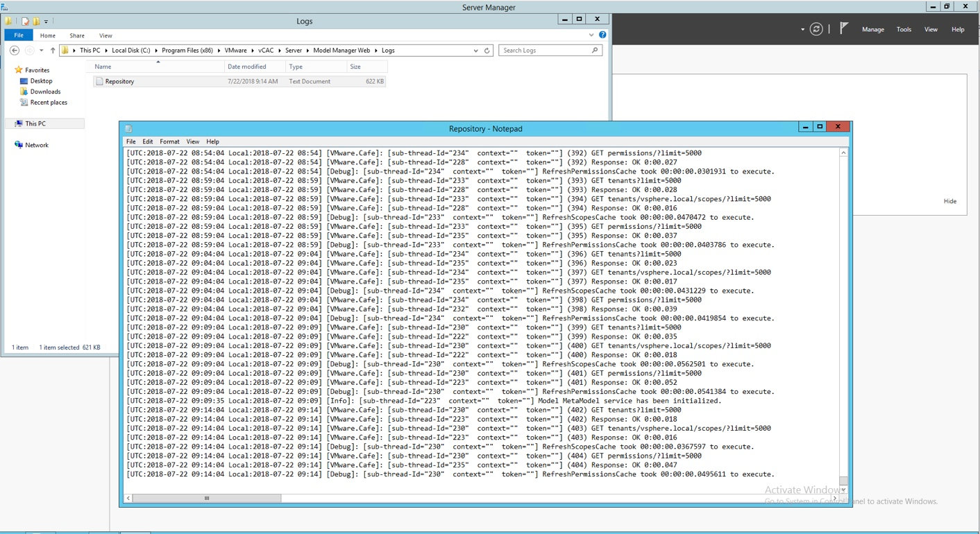Open the Server Manager Help menu
This screenshot has height=534, width=980.
point(958,30)
